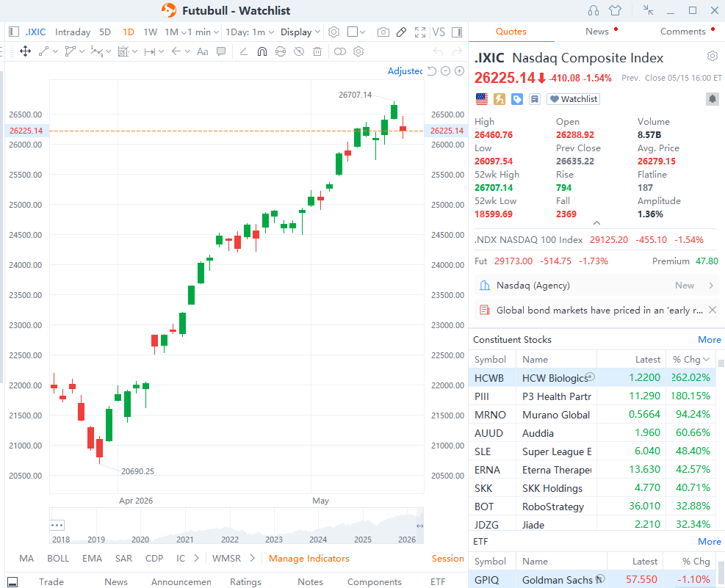This screenshot has width=725, height=588.
Task: Select the arrow annotation tool
Action: 176,51
